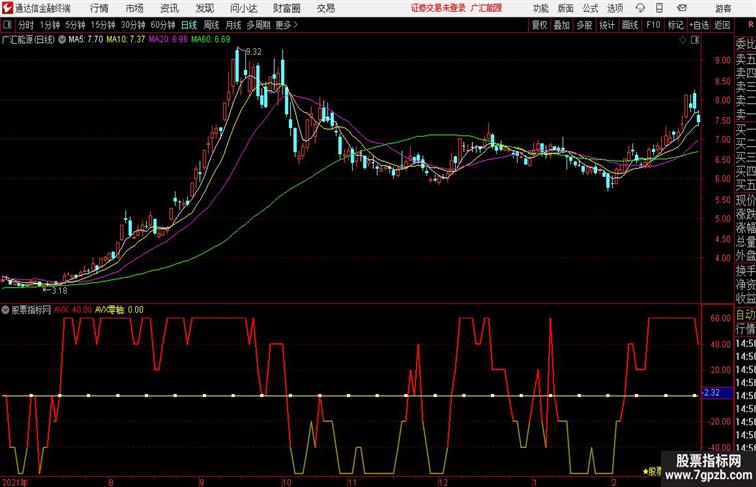Click the MA20: 6.96 indicator label
Image resolution: width=756 pixels, height=487 pixels.
[168, 40]
